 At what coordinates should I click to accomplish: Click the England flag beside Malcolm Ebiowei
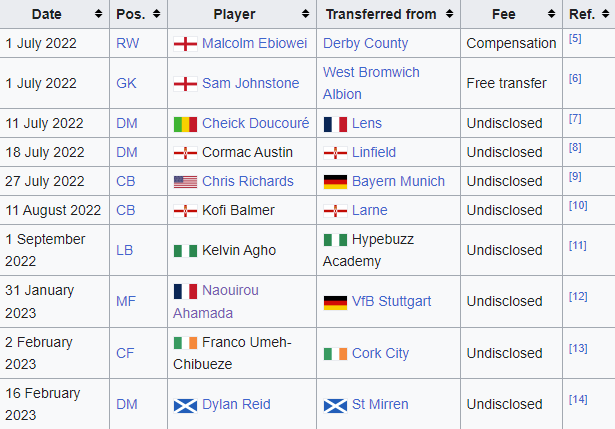[x=186, y=44]
